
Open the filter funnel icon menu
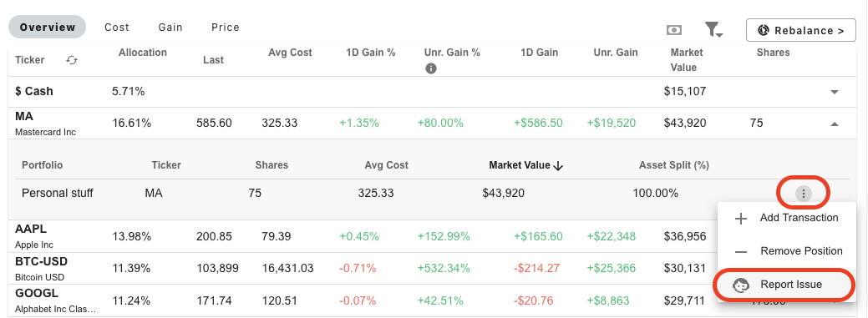coord(713,30)
